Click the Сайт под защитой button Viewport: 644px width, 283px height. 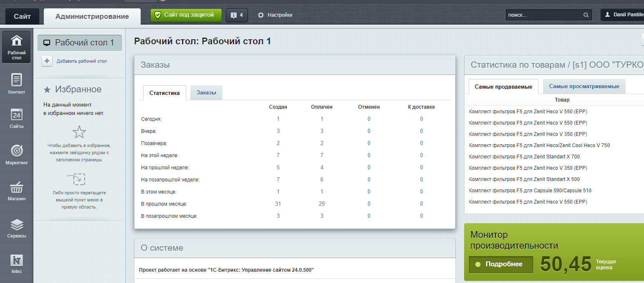tap(186, 15)
